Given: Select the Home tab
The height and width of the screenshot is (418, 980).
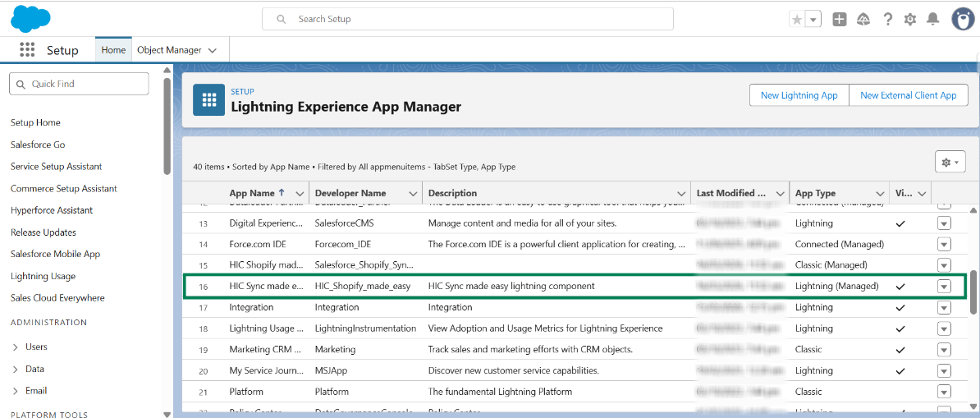Looking at the screenshot, I should coord(113,50).
